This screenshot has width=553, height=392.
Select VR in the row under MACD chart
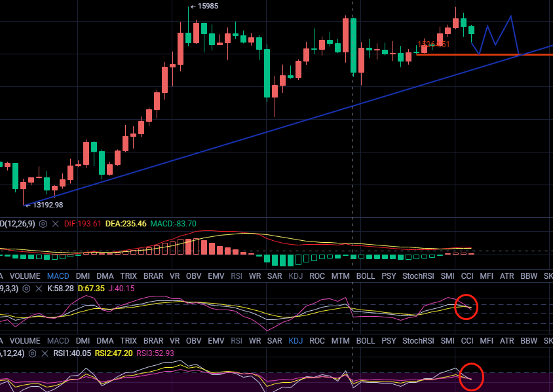coord(175,276)
